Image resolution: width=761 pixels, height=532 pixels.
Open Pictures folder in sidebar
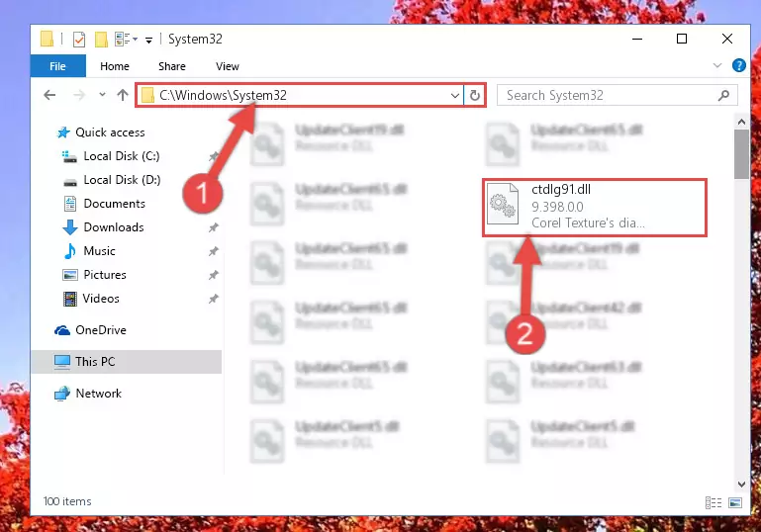pos(105,275)
